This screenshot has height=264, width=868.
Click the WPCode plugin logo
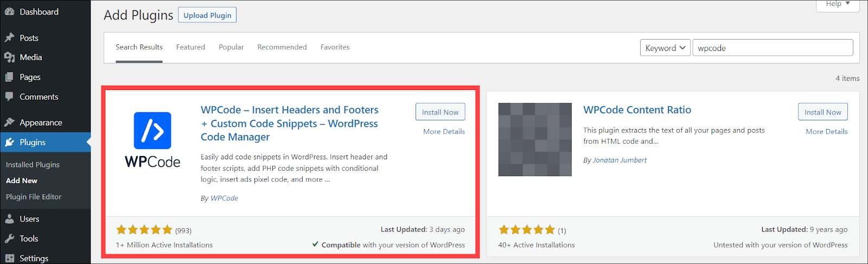[152, 140]
